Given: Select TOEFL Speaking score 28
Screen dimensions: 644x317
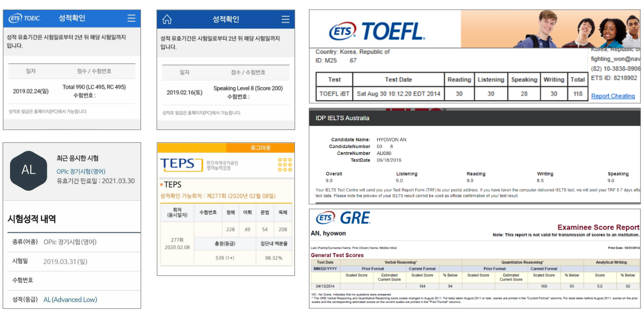Looking at the screenshot, I should (524, 94).
